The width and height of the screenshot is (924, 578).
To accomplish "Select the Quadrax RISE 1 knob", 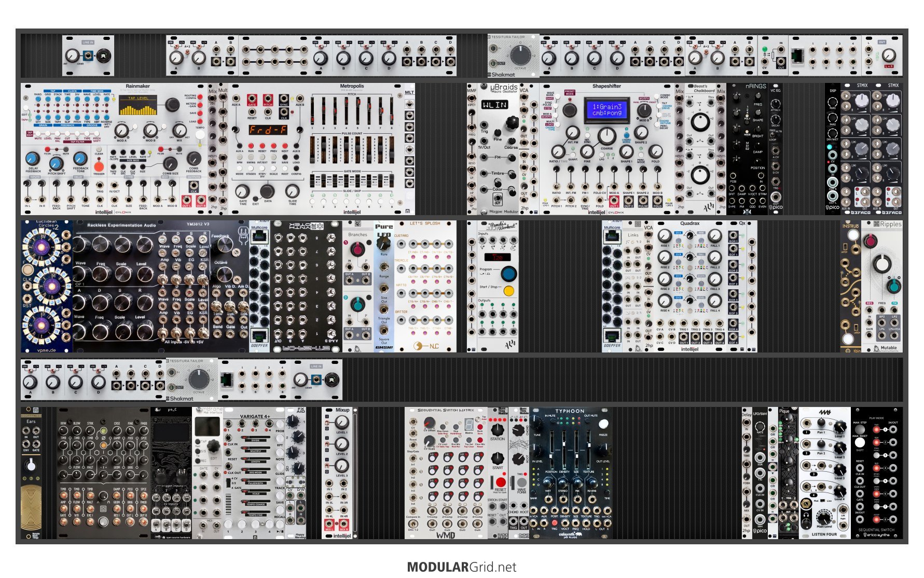I will [x=665, y=235].
